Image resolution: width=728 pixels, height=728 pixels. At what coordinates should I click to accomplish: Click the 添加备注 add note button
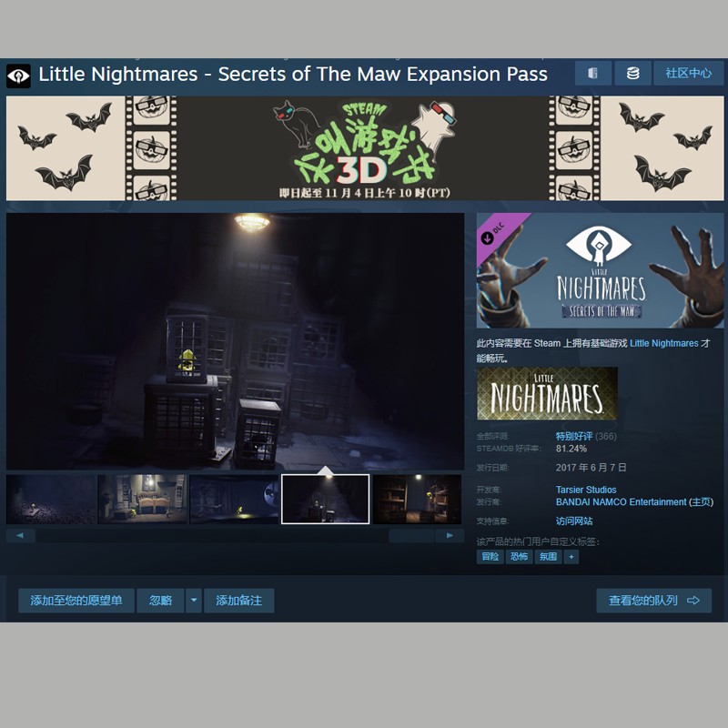click(x=238, y=601)
